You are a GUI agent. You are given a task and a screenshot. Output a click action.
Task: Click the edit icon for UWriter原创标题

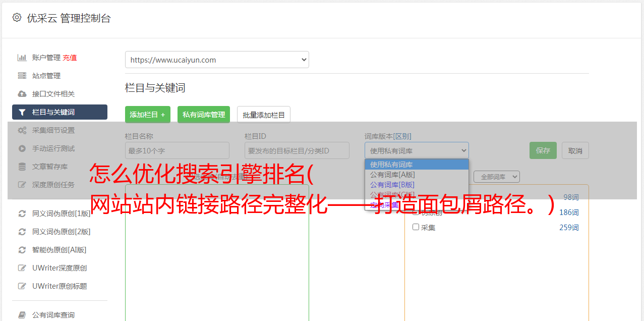click(22, 286)
